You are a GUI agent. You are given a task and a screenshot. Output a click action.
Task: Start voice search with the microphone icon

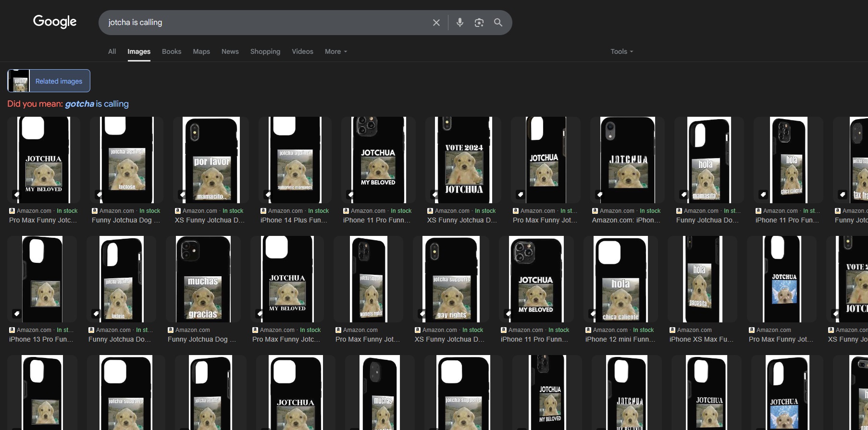[460, 23]
